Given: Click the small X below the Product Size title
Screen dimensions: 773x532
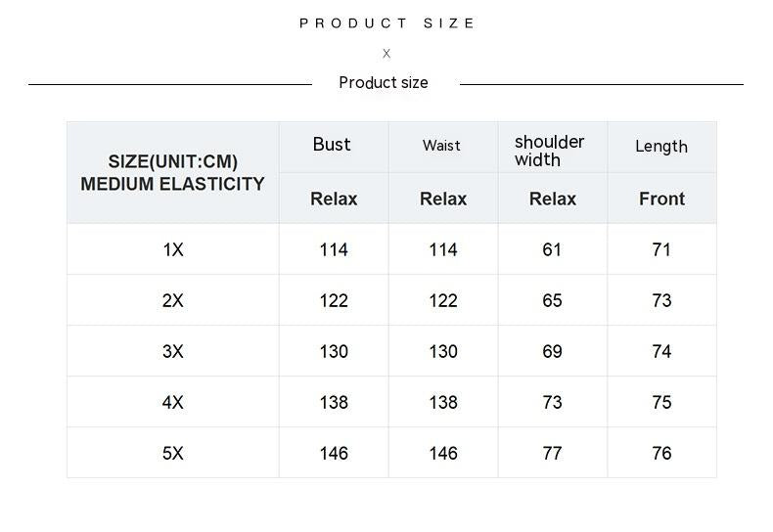Looking at the screenshot, I should [386, 54].
